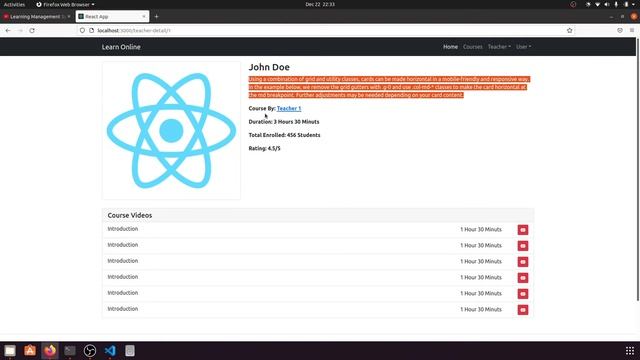Click the browser forward arrow
Viewport: 640px width, 360px height.
click(x=20, y=31)
